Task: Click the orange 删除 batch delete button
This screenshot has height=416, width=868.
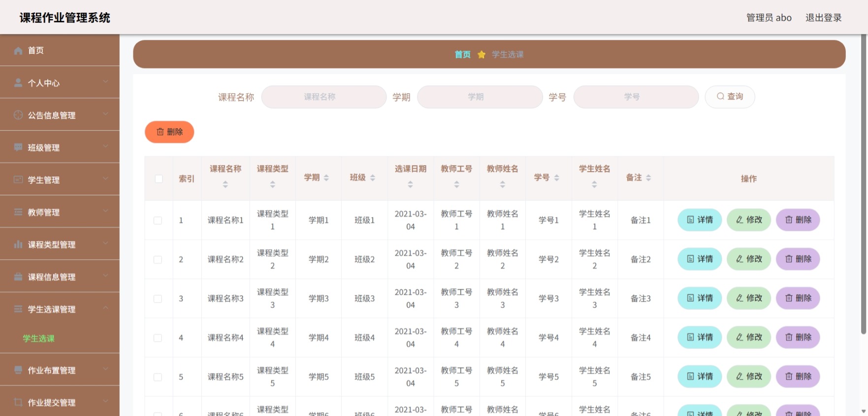Action: (169, 132)
